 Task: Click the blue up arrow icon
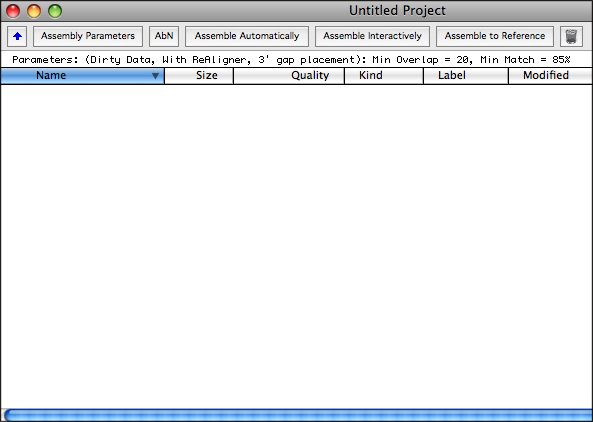tap(17, 36)
